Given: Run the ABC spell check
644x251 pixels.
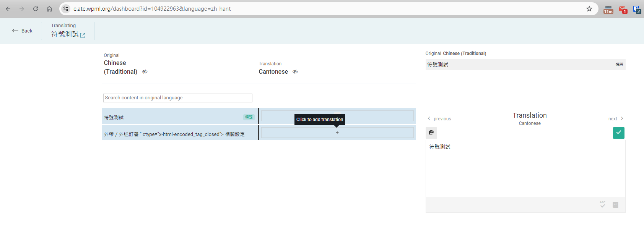Looking at the screenshot, I should tap(603, 205).
